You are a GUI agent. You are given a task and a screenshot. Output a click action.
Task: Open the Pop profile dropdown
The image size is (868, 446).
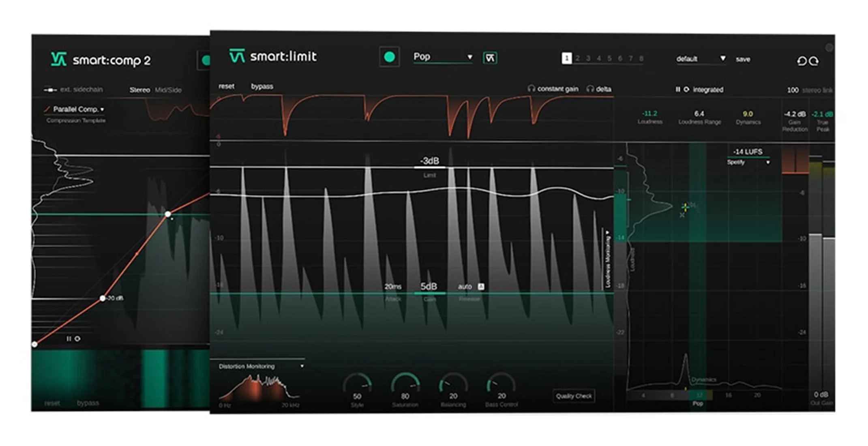(x=443, y=57)
